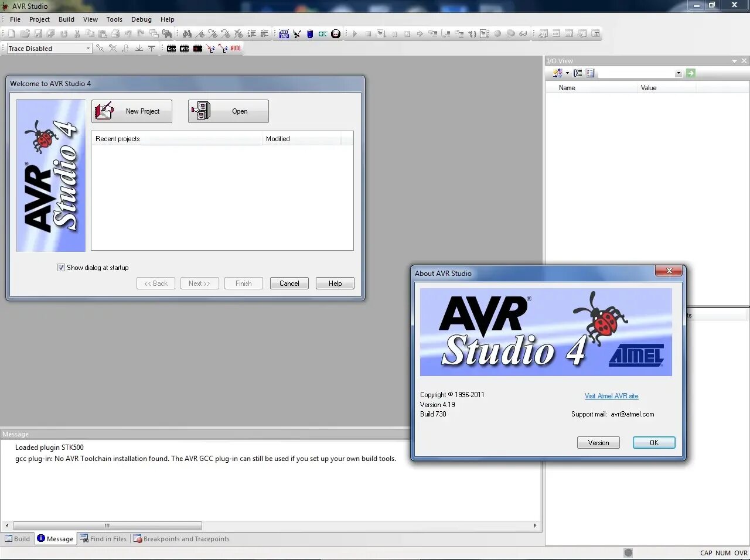Click Cancel in the Welcome dialog
750x560 pixels.
(x=289, y=284)
